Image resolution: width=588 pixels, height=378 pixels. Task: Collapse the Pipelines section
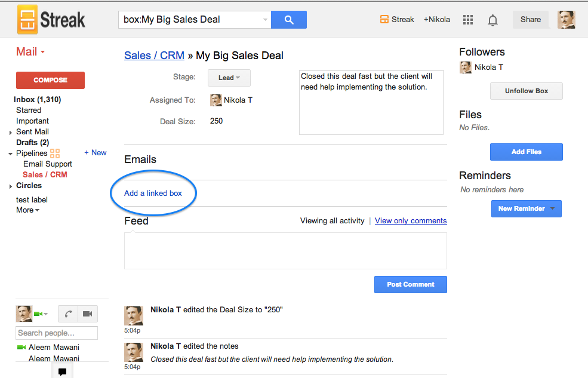point(11,153)
